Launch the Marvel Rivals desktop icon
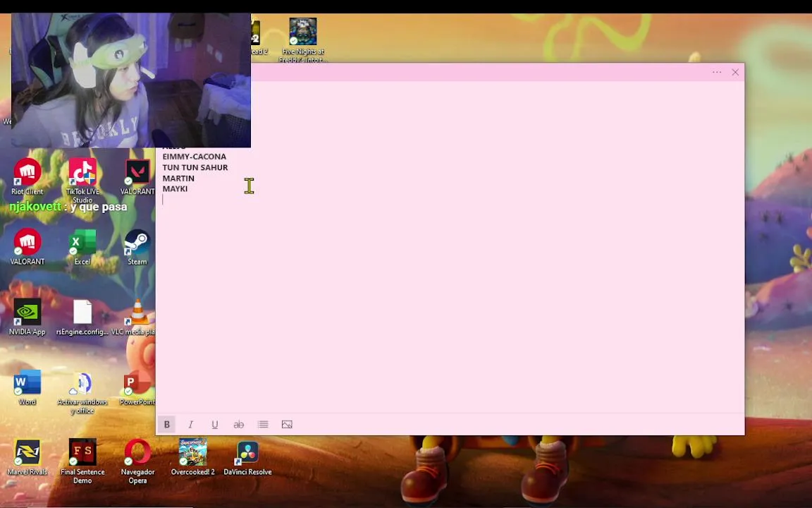The width and height of the screenshot is (812, 508). tap(27, 457)
